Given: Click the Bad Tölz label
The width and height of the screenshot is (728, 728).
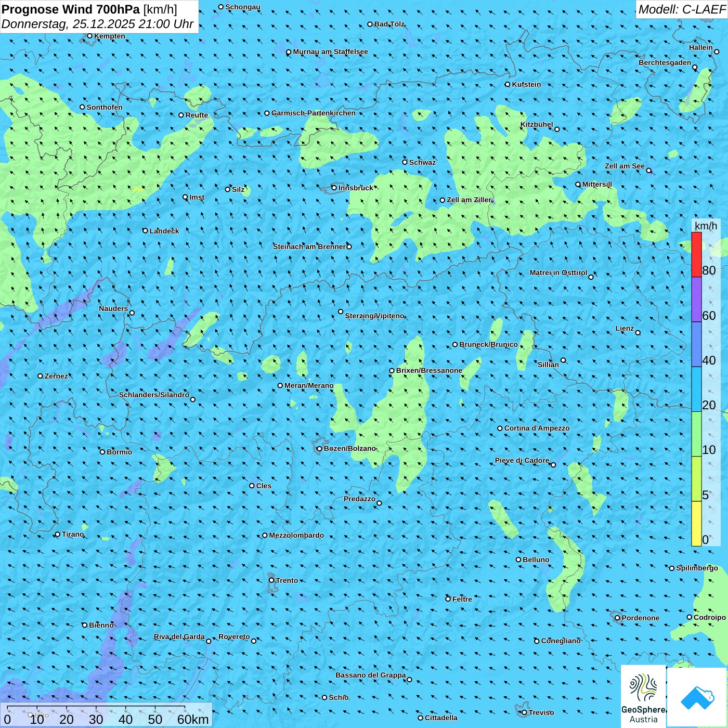Looking at the screenshot, I should [x=389, y=24].
